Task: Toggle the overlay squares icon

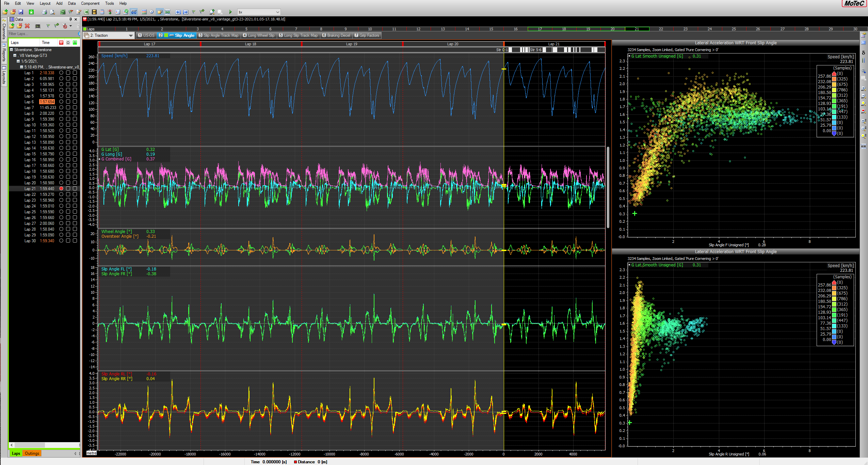Action: pos(160,12)
